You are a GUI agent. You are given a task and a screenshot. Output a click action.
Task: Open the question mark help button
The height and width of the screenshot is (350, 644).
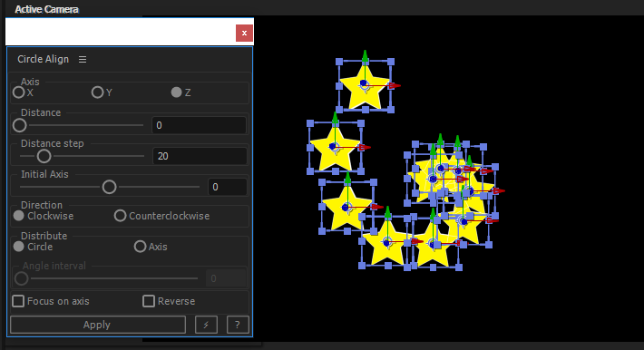(x=238, y=325)
